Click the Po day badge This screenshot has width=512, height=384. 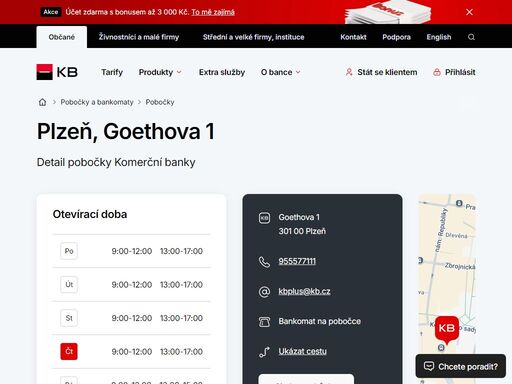coord(69,251)
